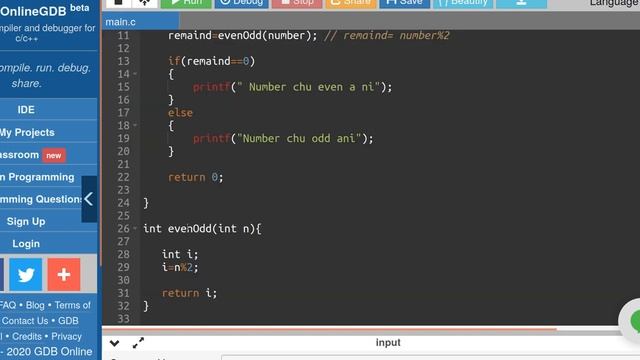Click the upload file toolbar icon
Screen dimensions: 640x360
[x=145, y=3]
